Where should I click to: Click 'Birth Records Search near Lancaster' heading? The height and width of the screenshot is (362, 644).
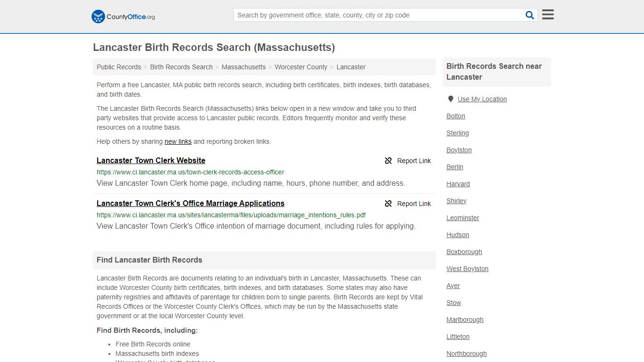(494, 72)
